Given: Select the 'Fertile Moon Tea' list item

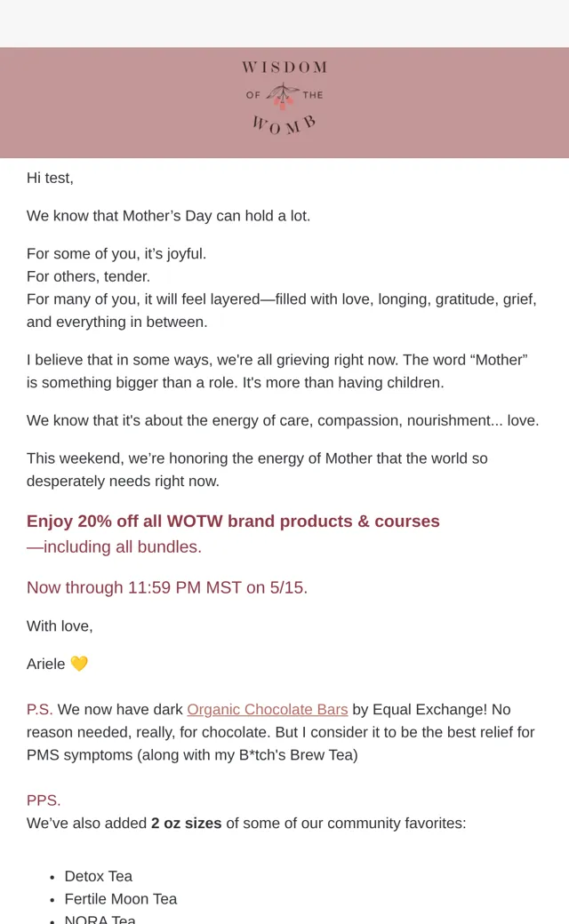Looking at the screenshot, I should pyautogui.click(x=121, y=899).
